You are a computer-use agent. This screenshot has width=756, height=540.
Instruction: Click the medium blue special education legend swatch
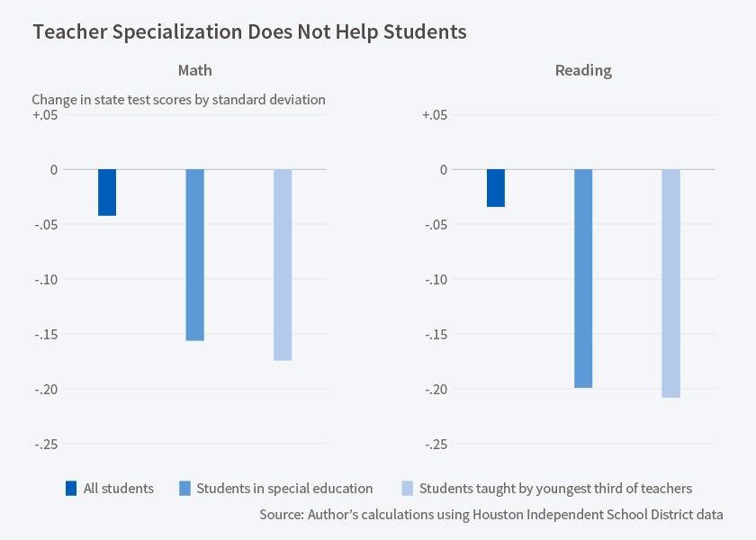coord(184,489)
